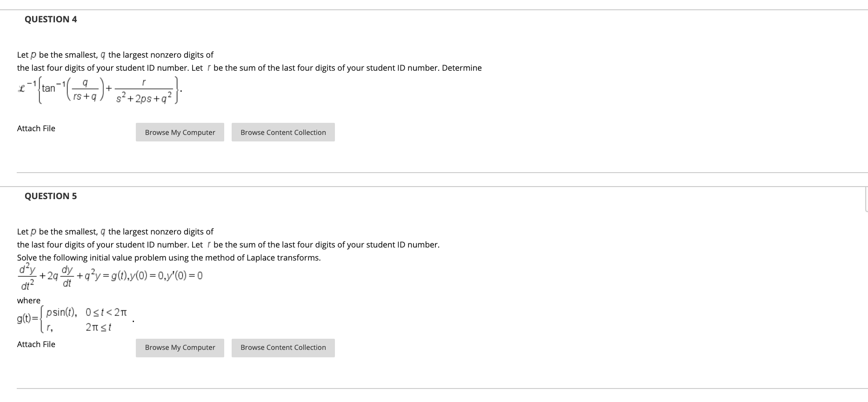Image resolution: width=868 pixels, height=402 pixels.
Task: Click the right-edge panel handle beside Question 5
Action: click(x=866, y=199)
